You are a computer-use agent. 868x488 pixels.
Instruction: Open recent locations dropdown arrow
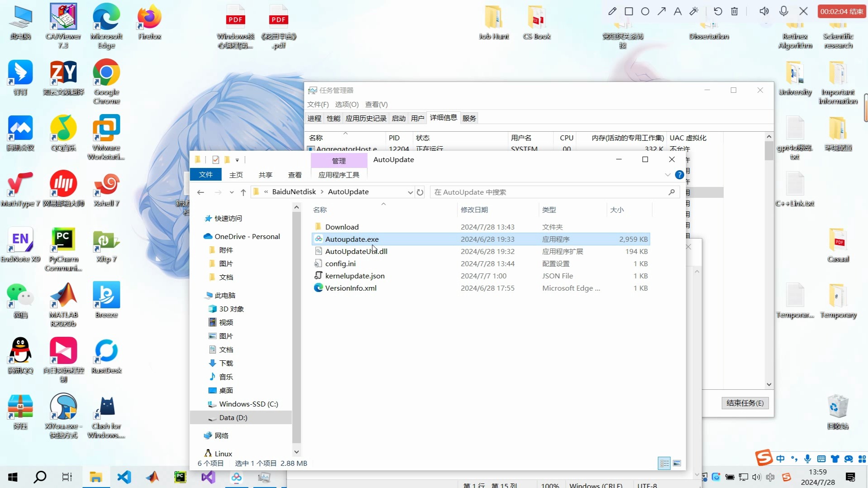pyautogui.click(x=231, y=192)
